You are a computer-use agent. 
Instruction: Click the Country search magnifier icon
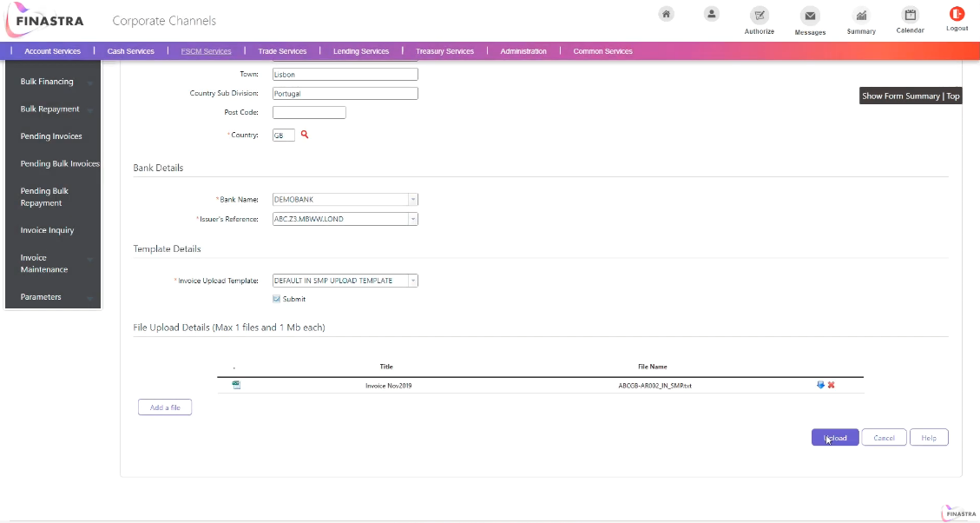305,135
